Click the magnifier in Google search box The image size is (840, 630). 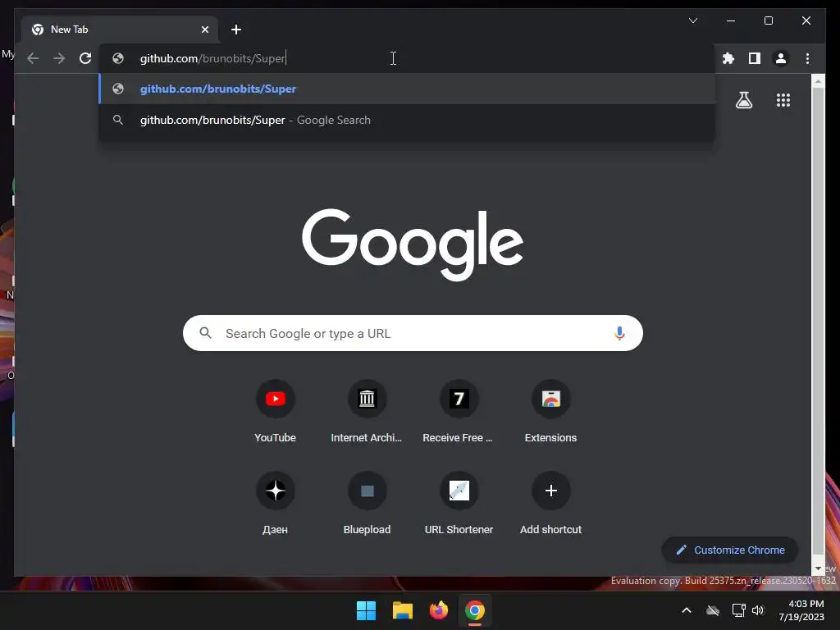(x=205, y=333)
